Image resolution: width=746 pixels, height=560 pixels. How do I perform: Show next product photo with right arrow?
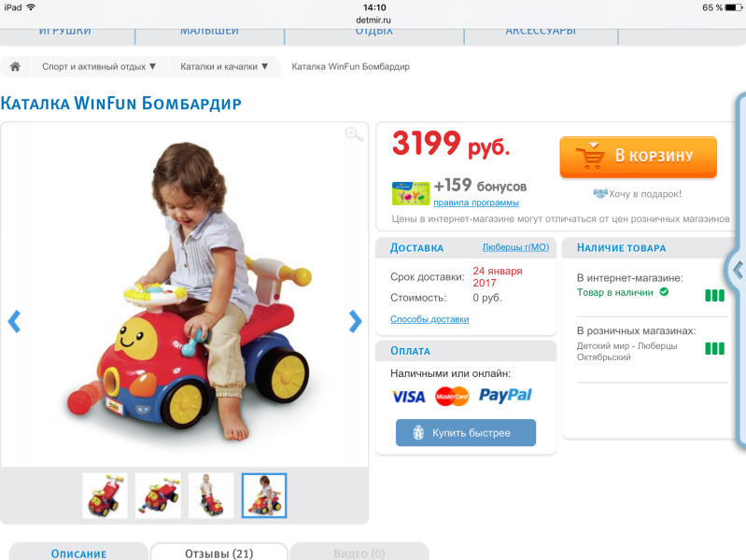(x=355, y=321)
